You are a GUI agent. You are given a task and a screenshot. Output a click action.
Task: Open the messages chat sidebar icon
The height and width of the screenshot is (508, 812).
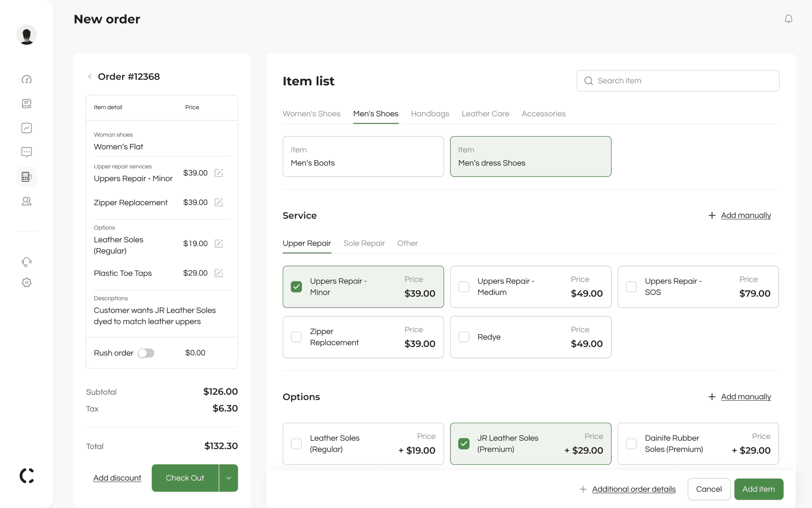click(x=27, y=152)
